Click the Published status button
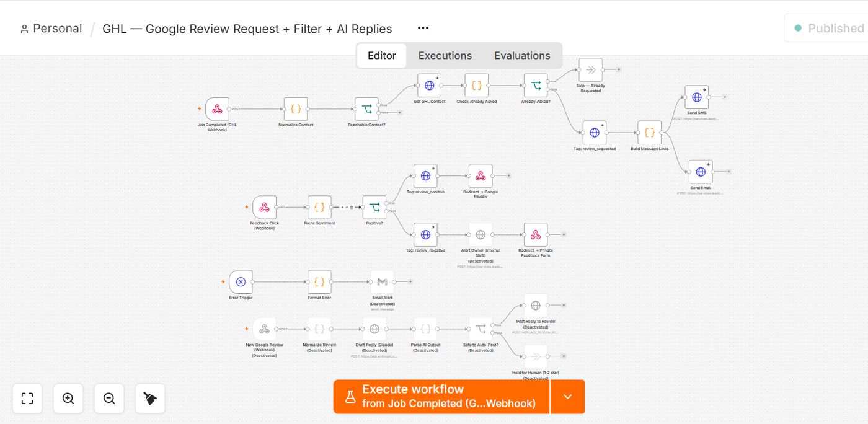 827,28
